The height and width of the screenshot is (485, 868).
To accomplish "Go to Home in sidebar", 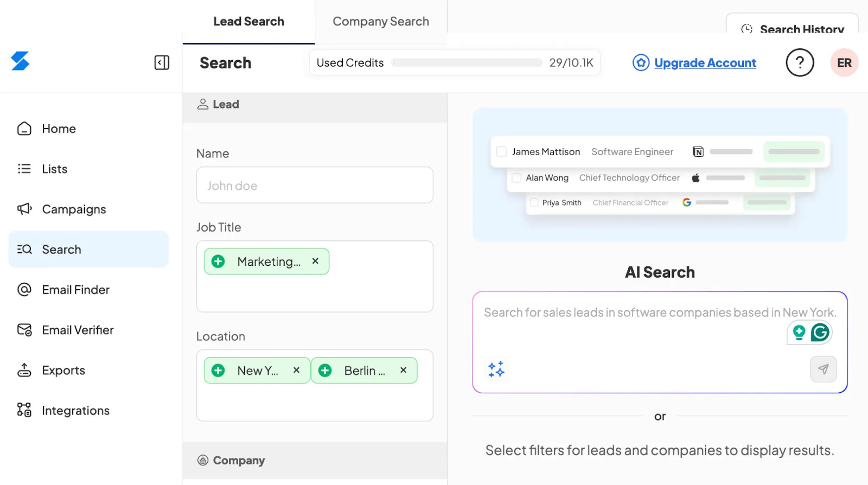I will [88, 129].
